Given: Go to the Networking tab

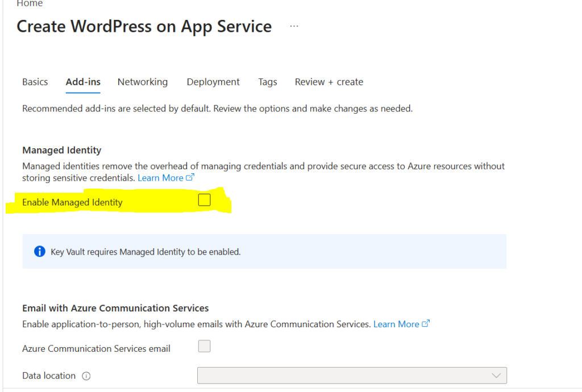Looking at the screenshot, I should [x=143, y=82].
